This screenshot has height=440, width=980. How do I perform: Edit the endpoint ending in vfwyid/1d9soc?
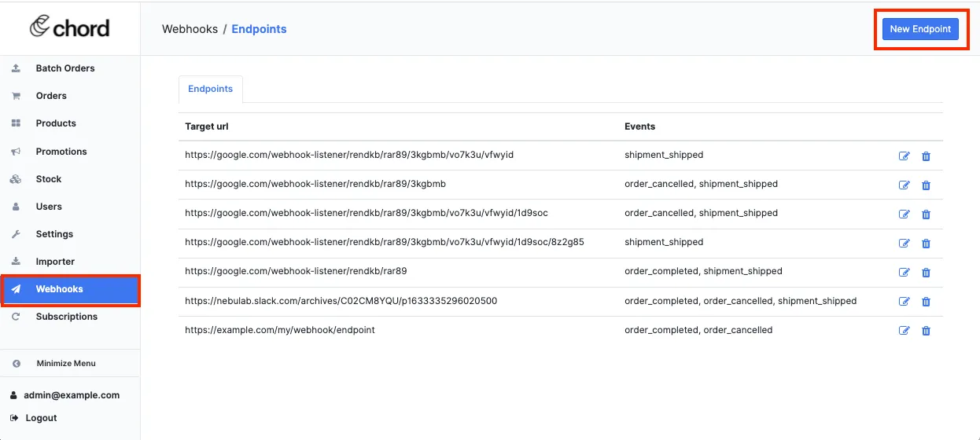[x=904, y=214]
